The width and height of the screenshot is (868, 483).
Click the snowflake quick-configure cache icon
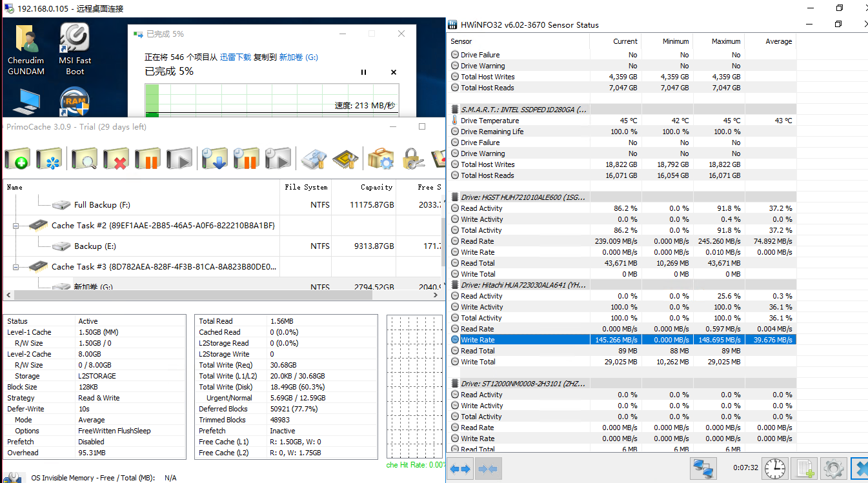coord(49,159)
